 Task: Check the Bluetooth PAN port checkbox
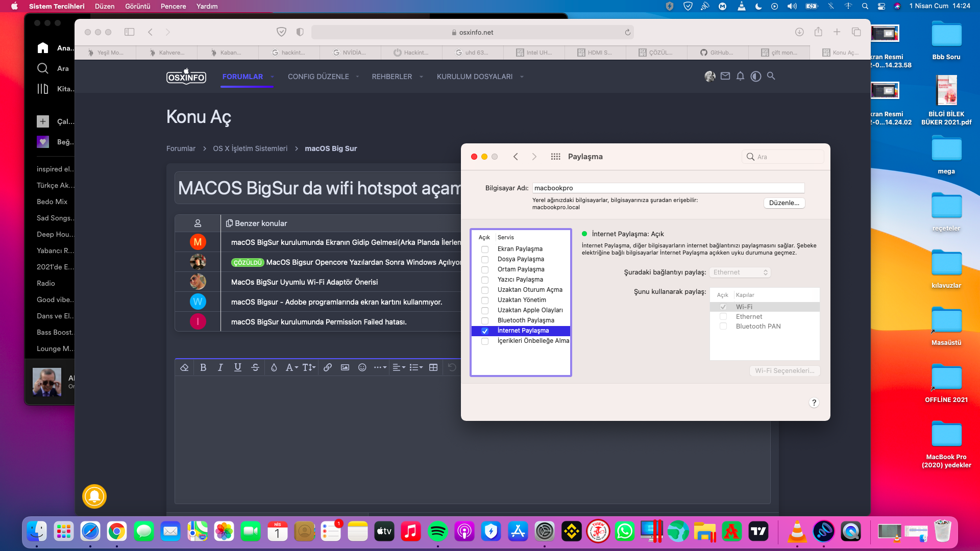point(723,327)
